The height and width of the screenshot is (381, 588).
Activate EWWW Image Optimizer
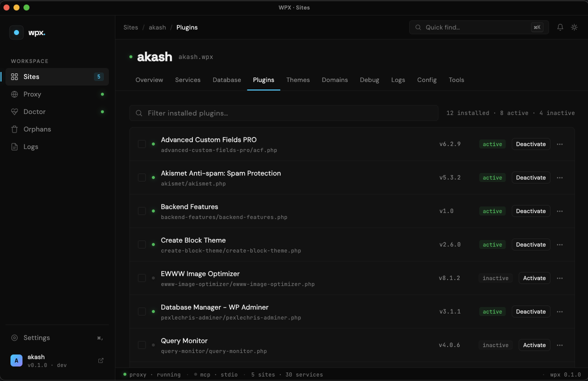pos(535,278)
